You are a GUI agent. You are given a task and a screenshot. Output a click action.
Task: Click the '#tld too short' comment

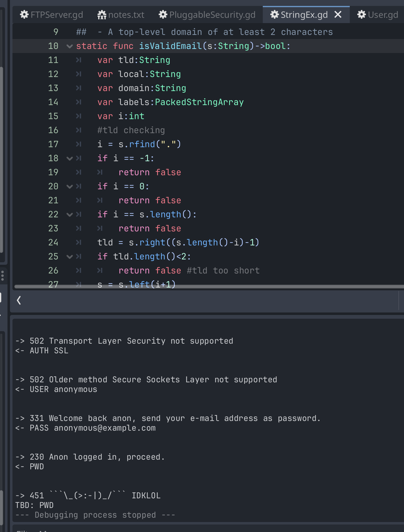[x=223, y=271]
